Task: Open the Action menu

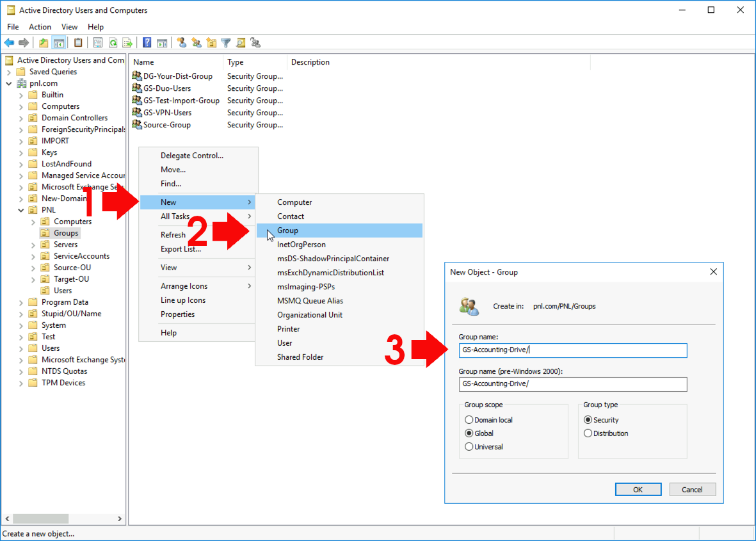Action: (x=40, y=27)
